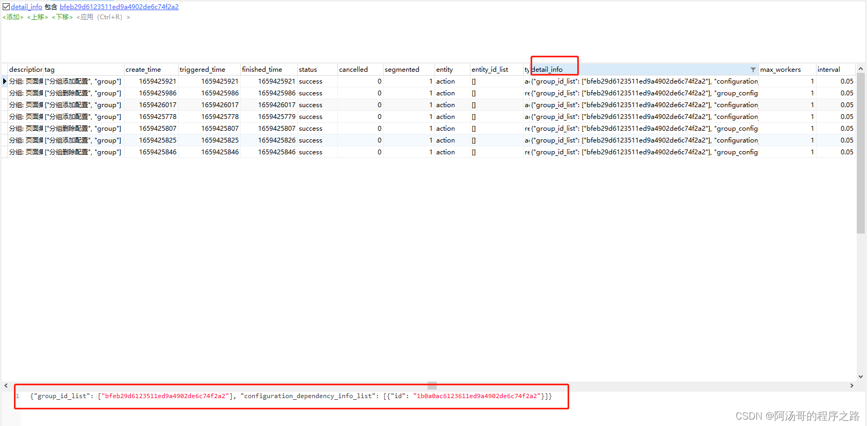Click the create_time column header
This screenshot has height=426, width=868.
click(x=151, y=70)
